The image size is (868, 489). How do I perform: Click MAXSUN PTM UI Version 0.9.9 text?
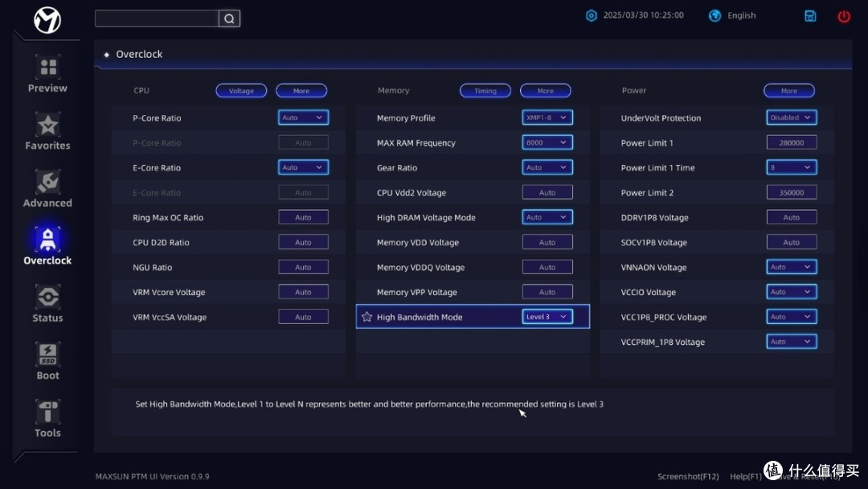[x=152, y=476]
